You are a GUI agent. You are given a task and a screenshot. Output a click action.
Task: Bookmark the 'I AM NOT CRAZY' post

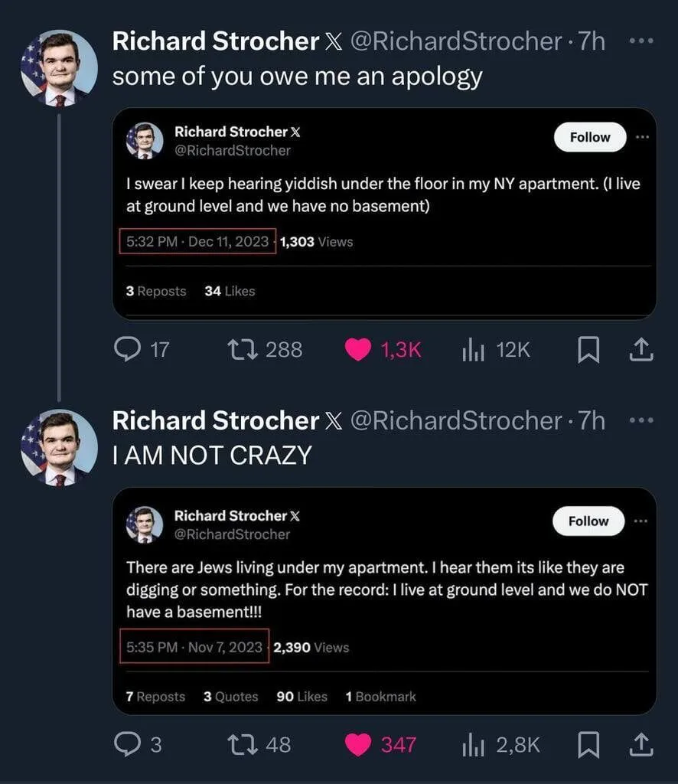pyautogui.click(x=588, y=744)
